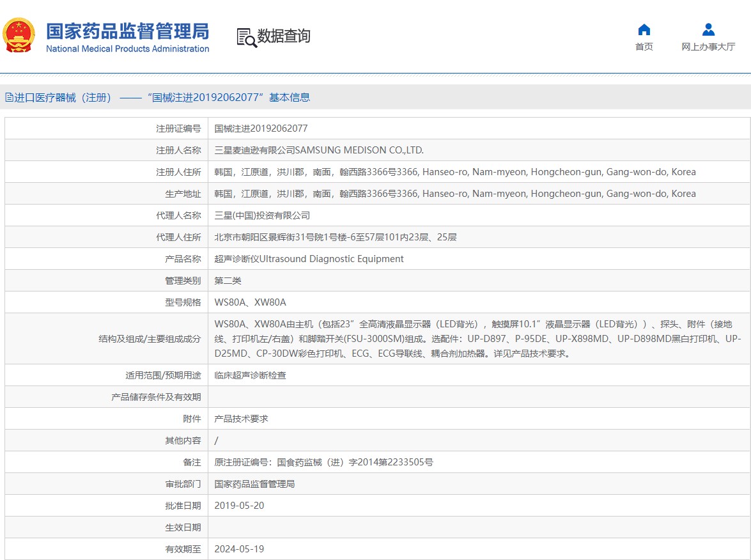Click the approval date 2019-05-20

pos(239,506)
